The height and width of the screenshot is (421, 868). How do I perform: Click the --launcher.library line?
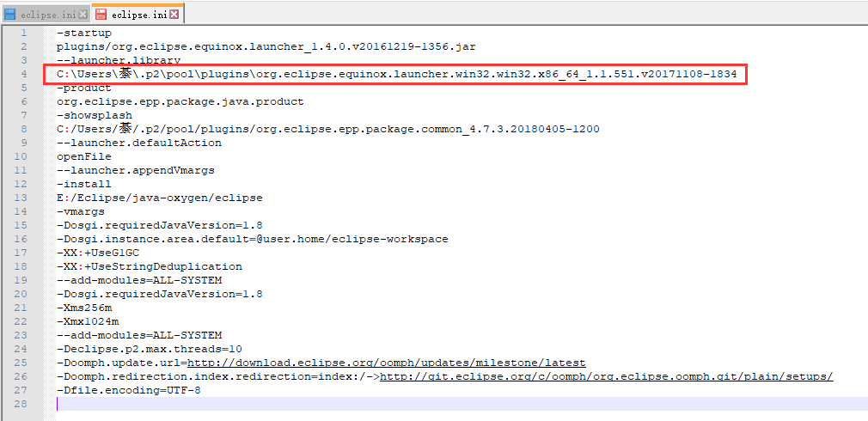[x=119, y=60]
